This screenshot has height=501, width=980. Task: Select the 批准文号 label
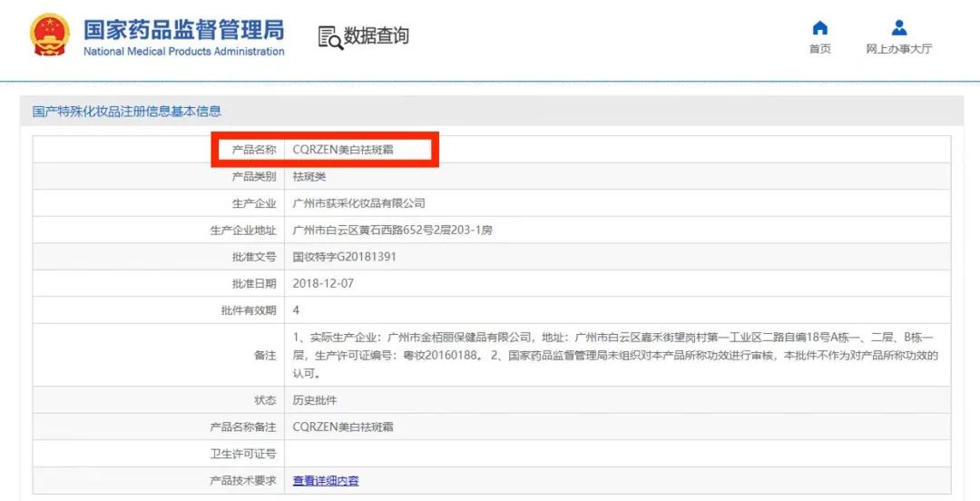[x=254, y=257]
